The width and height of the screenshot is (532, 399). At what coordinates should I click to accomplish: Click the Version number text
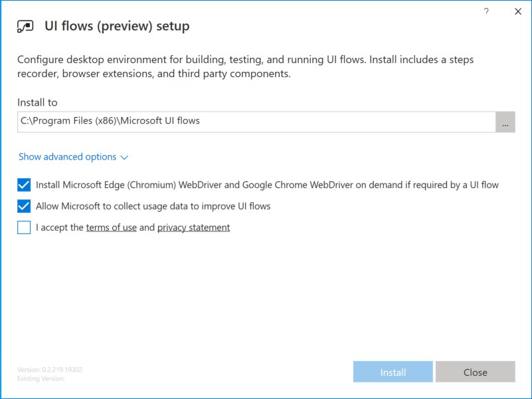50,370
